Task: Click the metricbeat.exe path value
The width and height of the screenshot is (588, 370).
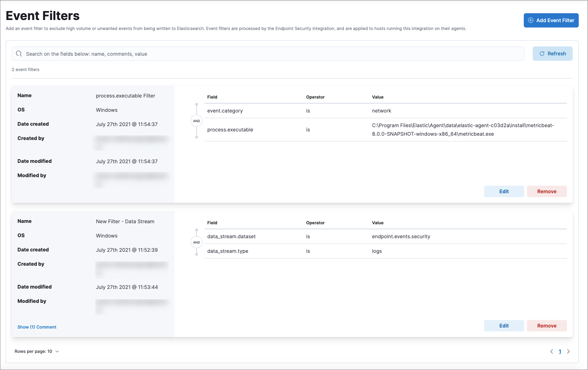Action: (x=463, y=130)
